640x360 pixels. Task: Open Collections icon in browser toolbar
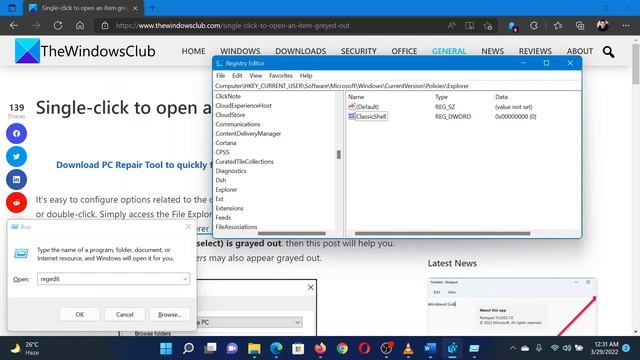(580, 26)
